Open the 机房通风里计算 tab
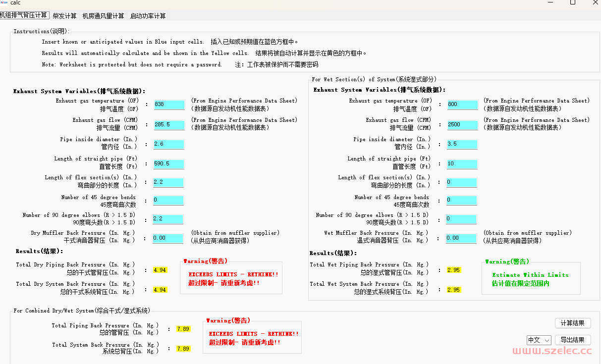601x364 pixels. 103,16
